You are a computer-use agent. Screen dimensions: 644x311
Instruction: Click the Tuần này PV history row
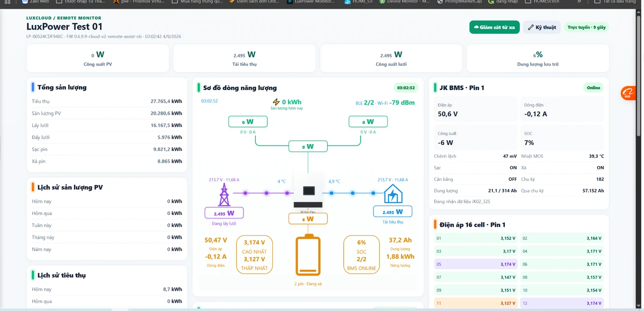[107, 225]
